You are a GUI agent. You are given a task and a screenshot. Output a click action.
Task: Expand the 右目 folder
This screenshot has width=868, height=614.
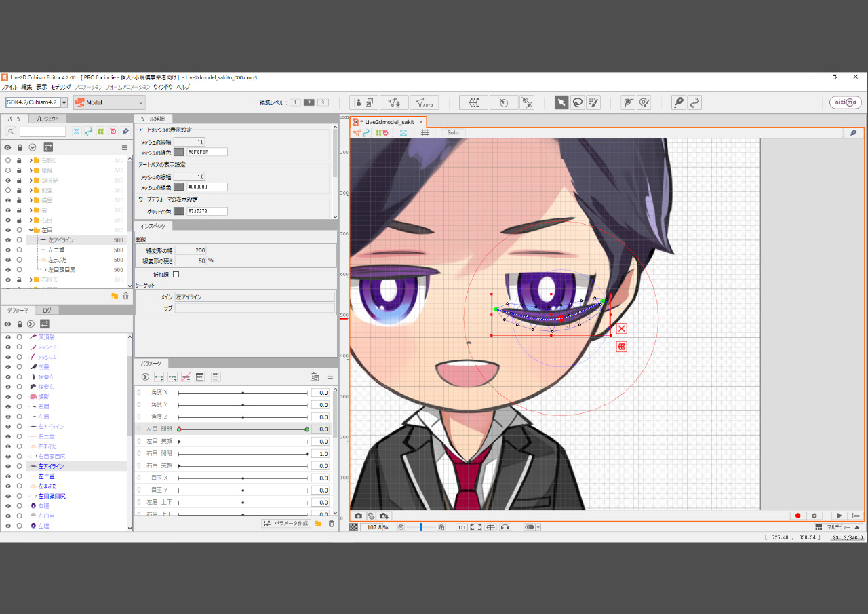pyautogui.click(x=31, y=220)
